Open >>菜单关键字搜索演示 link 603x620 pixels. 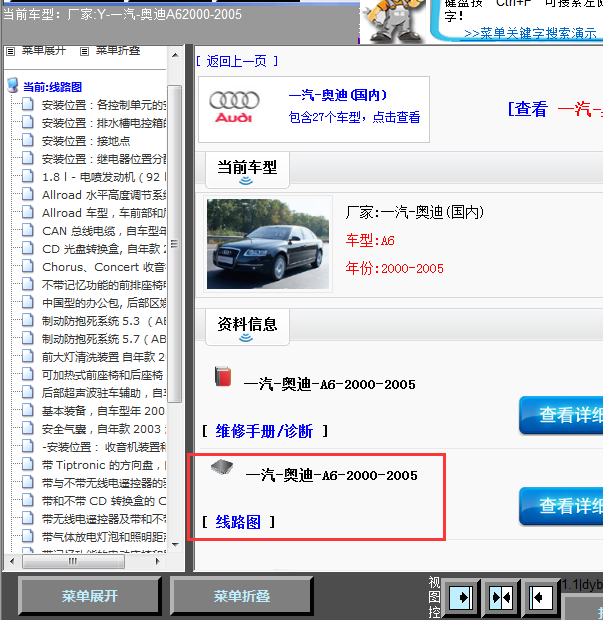530,33
